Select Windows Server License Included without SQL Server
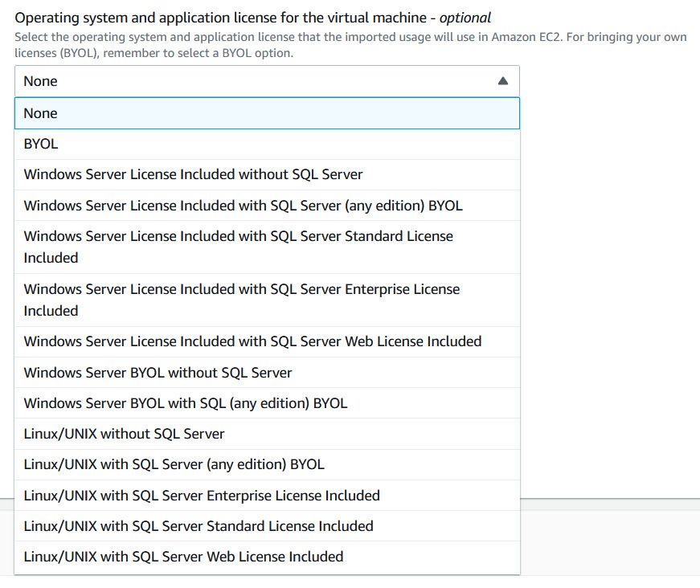The image size is (700, 588). click(267, 175)
